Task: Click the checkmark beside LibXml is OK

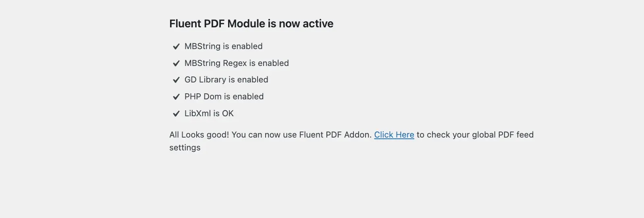Action: pos(176,114)
